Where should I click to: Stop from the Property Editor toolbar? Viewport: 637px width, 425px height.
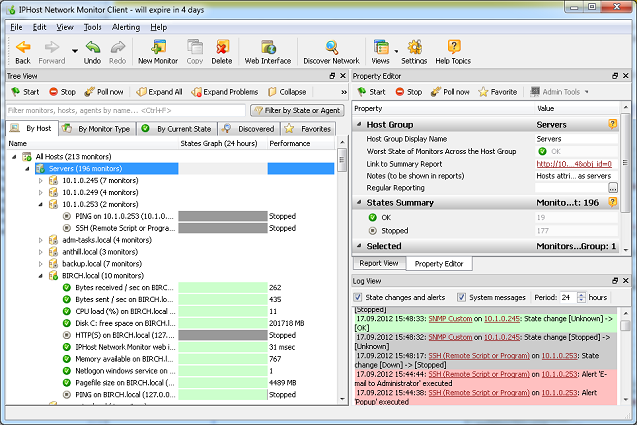point(409,92)
